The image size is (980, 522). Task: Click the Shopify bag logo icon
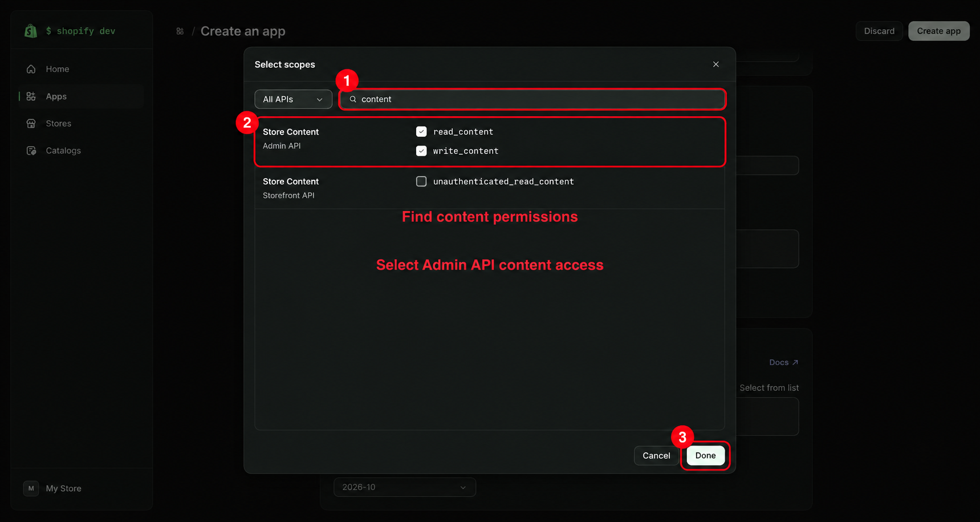pos(31,31)
